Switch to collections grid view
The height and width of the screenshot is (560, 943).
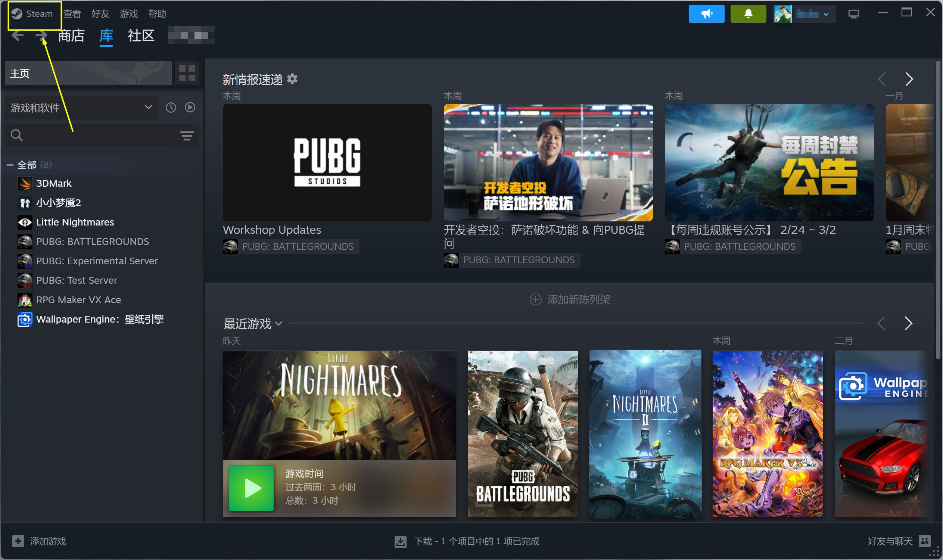(x=187, y=73)
